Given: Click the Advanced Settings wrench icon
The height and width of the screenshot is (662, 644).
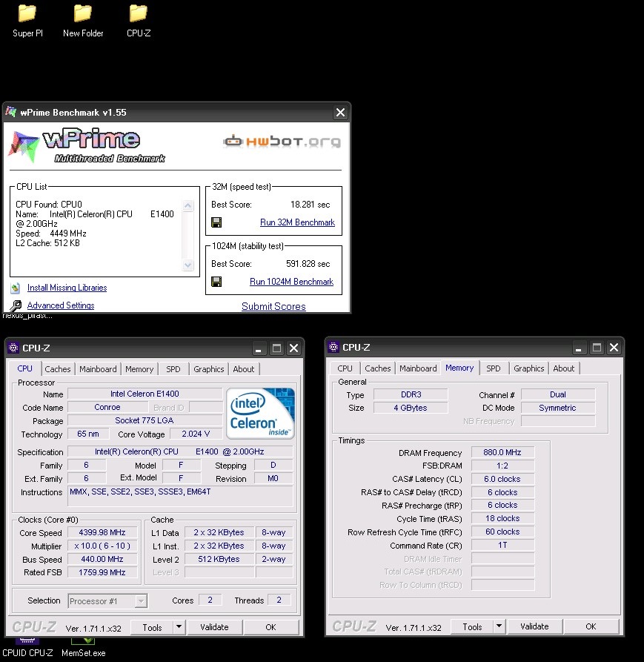Looking at the screenshot, I should click(16, 305).
